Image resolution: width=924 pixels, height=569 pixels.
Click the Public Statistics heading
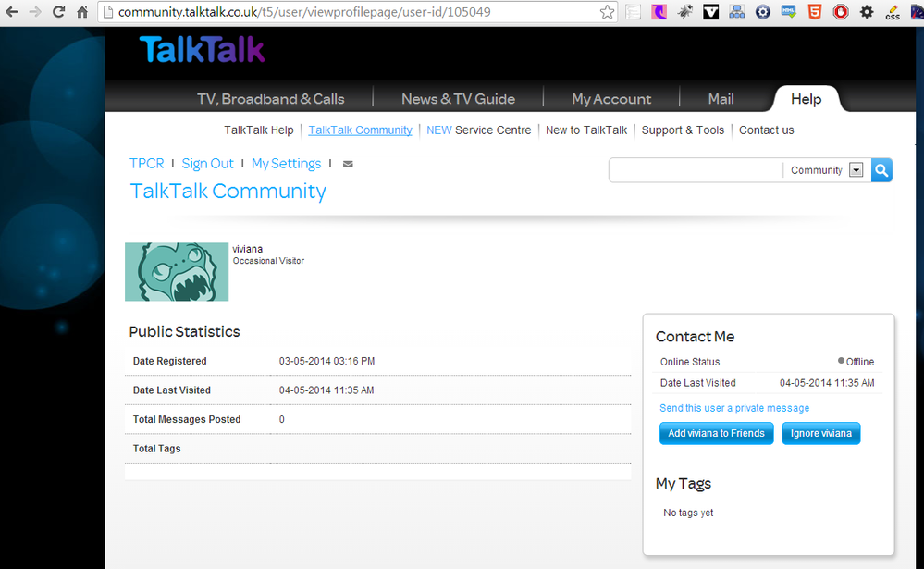coord(184,332)
